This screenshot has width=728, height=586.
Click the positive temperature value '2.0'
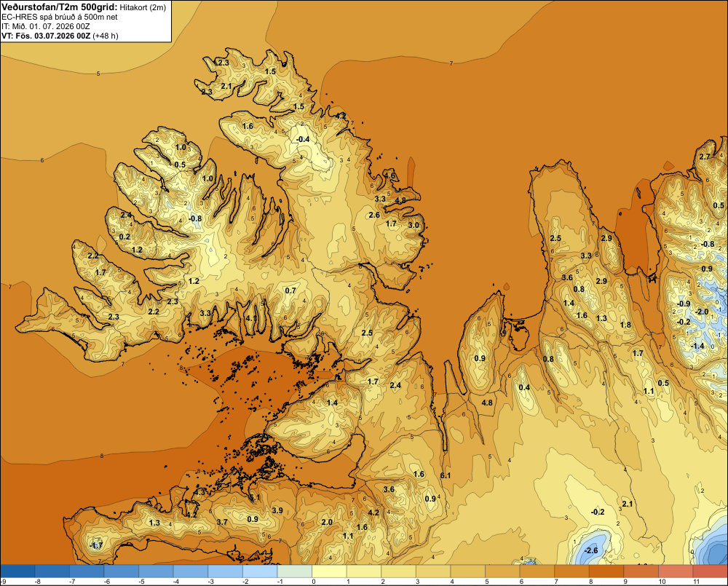pyautogui.click(x=327, y=523)
